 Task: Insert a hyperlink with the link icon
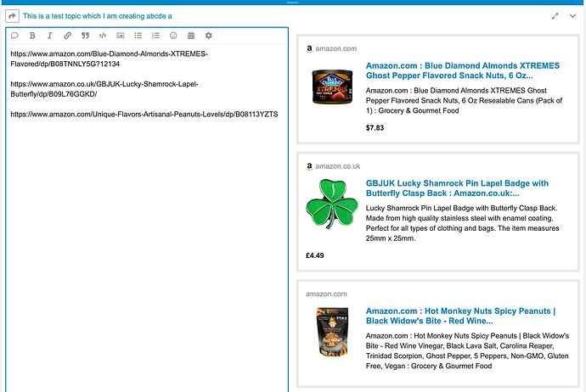67,36
